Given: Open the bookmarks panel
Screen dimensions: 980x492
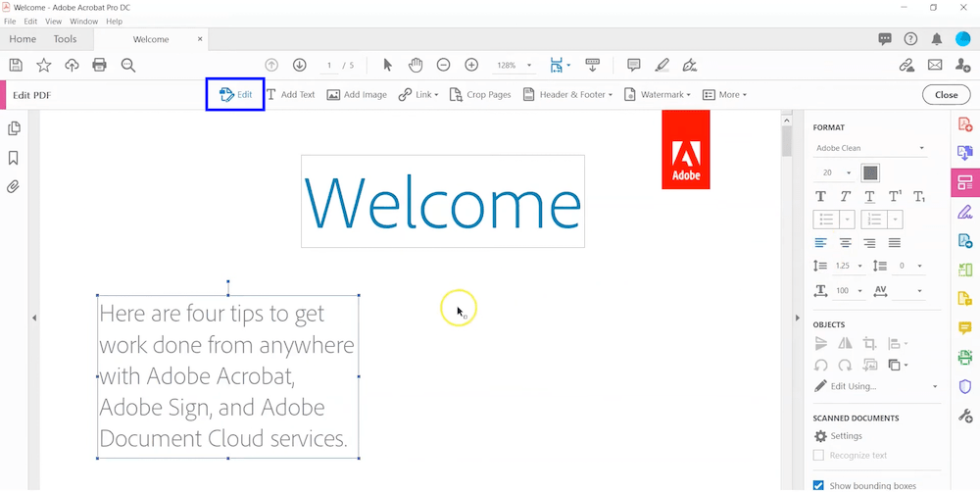Looking at the screenshot, I should point(14,158).
